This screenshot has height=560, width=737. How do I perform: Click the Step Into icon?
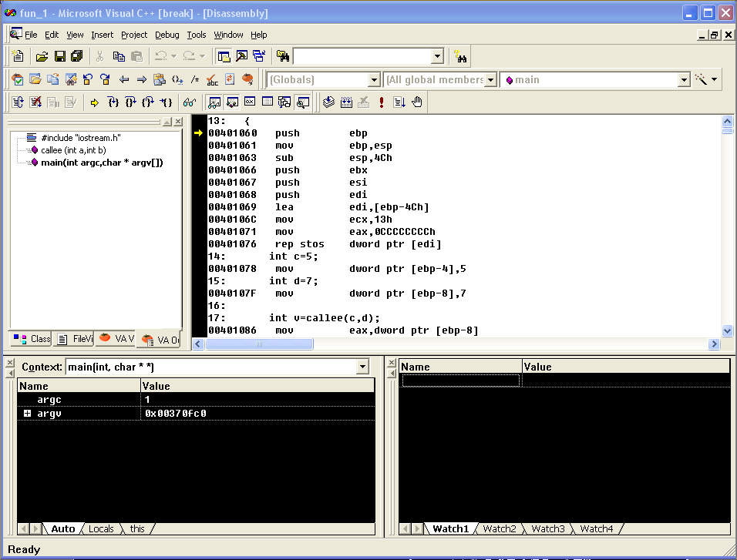click(113, 102)
